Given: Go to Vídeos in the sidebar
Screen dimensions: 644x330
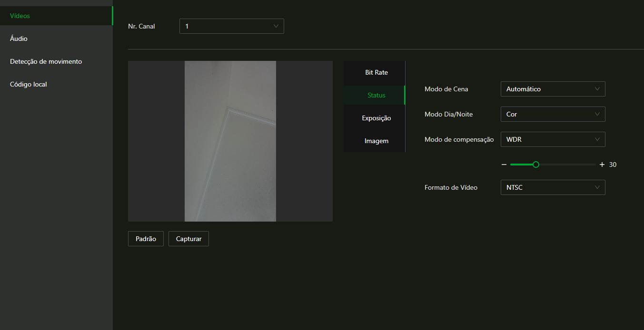Looking at the screenshot, I should click(56, 16).
